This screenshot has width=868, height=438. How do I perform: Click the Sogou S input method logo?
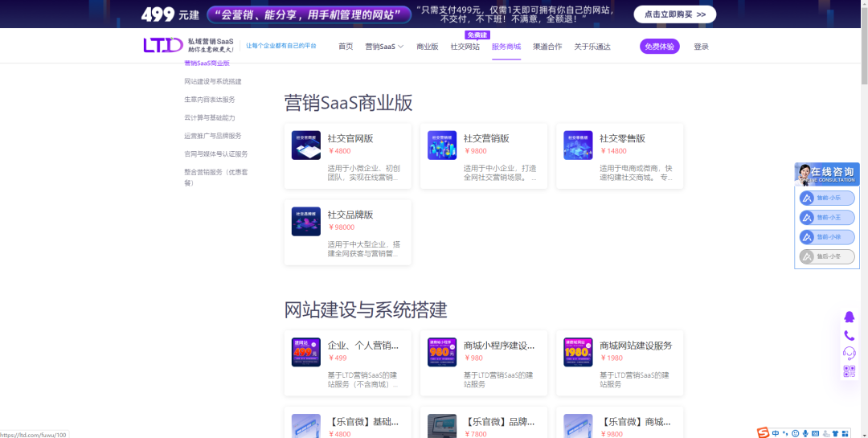pos(763,432)
